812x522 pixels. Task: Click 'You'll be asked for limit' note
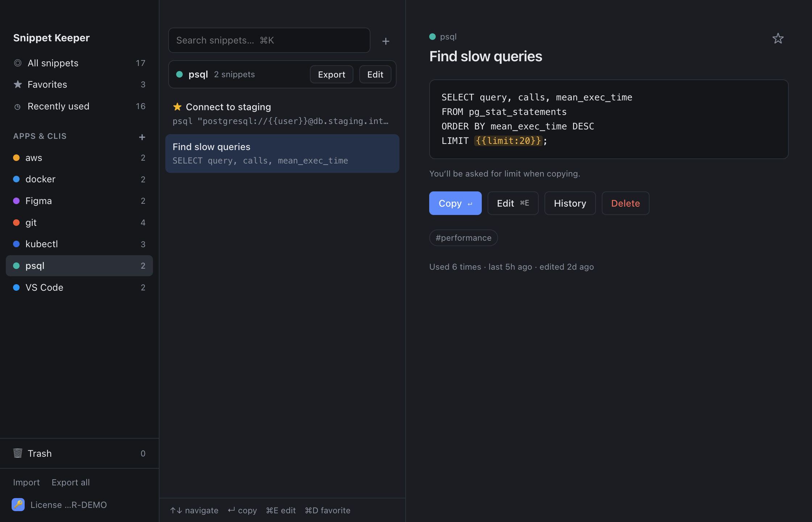pos(505,174)
